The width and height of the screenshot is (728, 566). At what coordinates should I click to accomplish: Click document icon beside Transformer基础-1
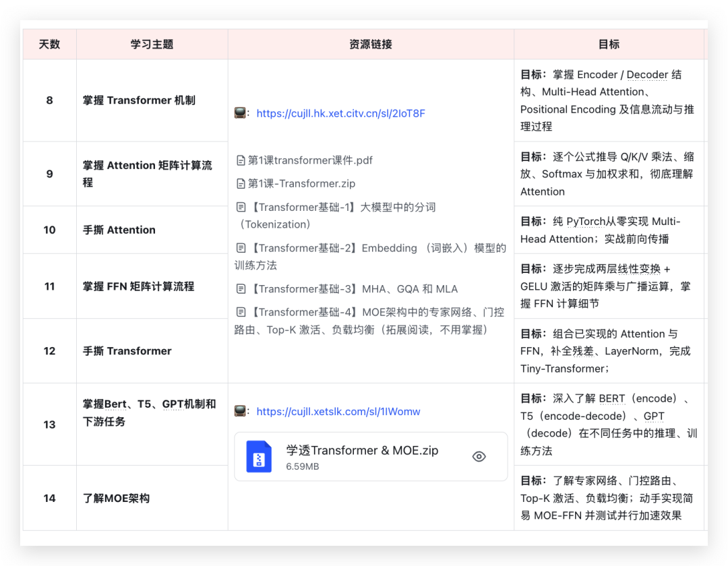pyautogui.click(x=241, y=208)
